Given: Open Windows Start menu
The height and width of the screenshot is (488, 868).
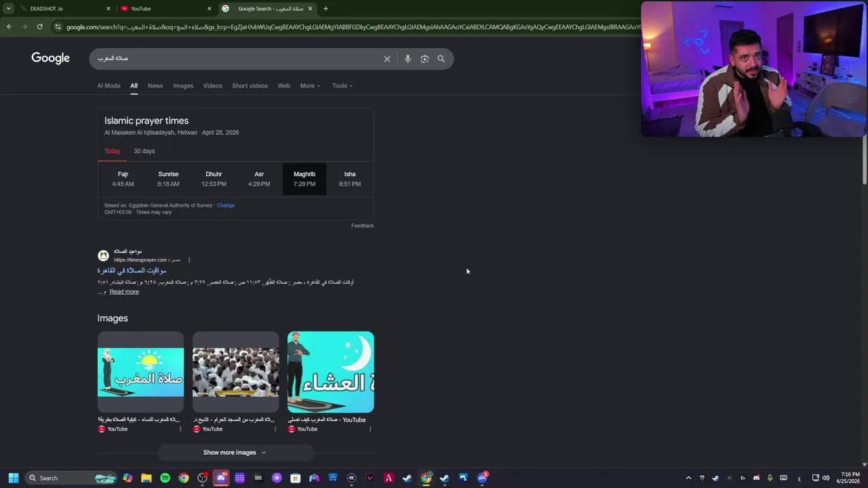Looking at the screenshot, I should point(13,478).
